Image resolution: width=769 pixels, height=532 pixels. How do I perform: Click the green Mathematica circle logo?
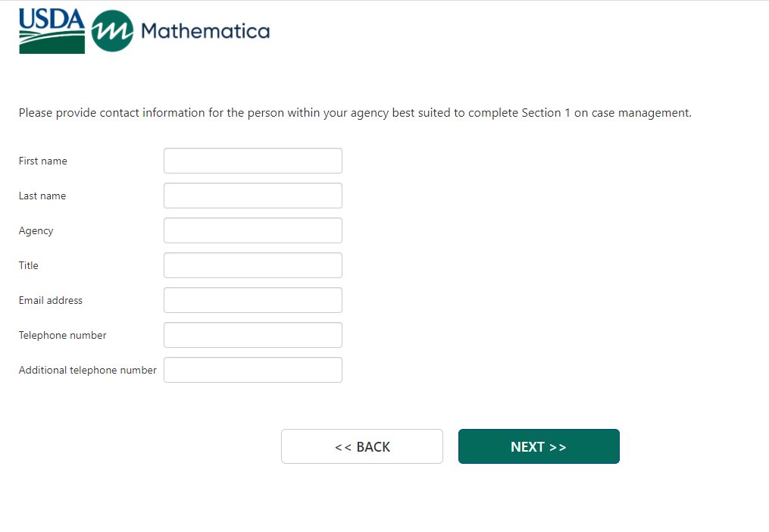112,31
